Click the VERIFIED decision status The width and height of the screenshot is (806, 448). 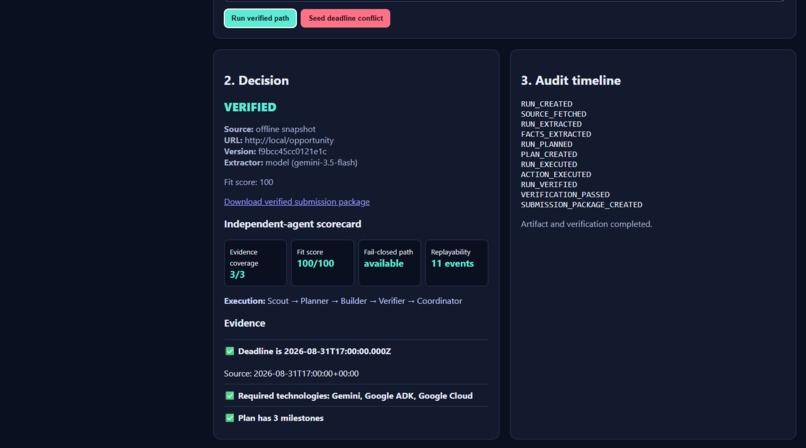tap(250, 107)
